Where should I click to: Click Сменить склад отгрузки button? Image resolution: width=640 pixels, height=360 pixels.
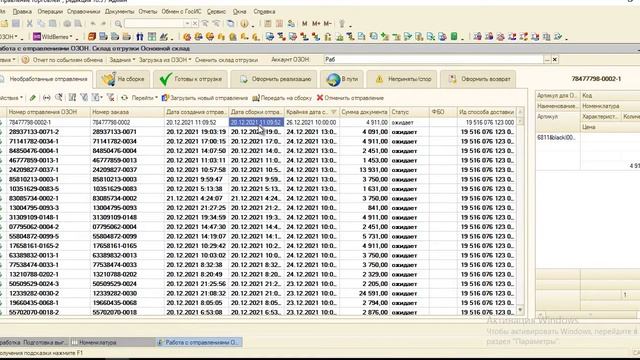point(227,60)
